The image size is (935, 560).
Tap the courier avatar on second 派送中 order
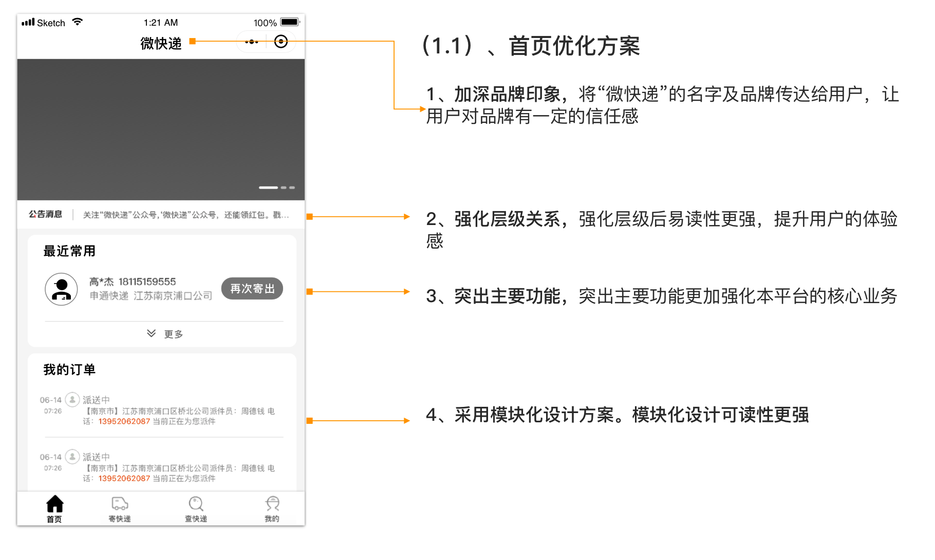coord(72,456)
